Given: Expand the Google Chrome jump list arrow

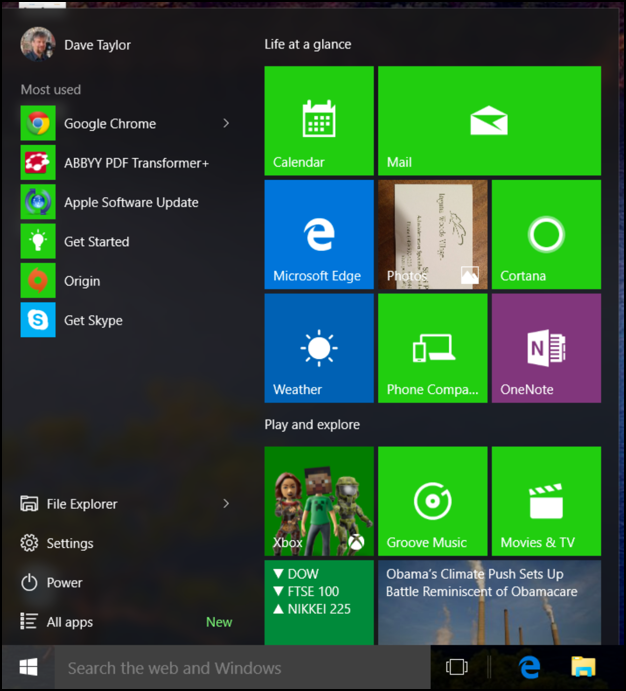Looking at the screenshot, I should pyautogui.click(x=226, y=123).
